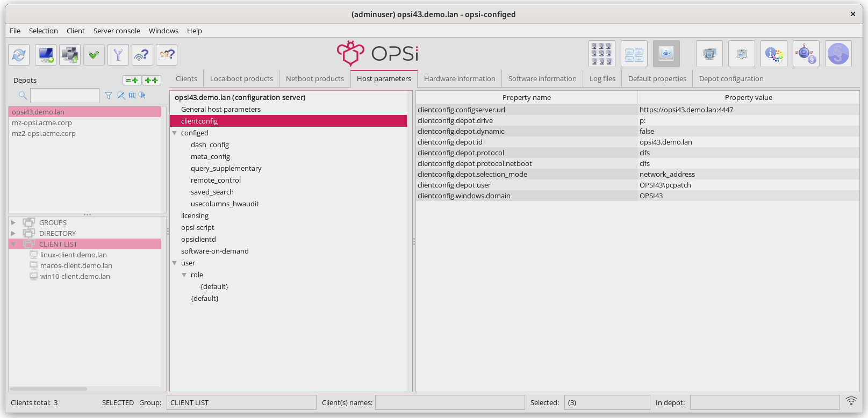Switch to the Log files tab
Viewport: 868px width, 418px height.
602,78
